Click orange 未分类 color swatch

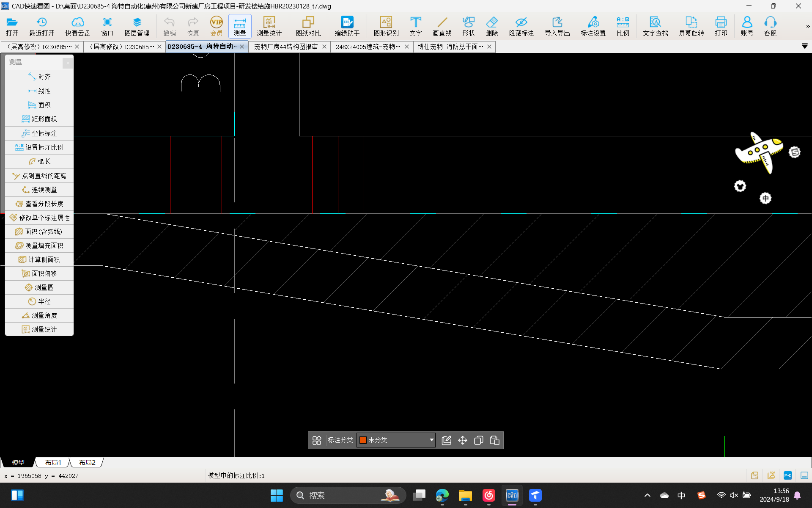363,440
